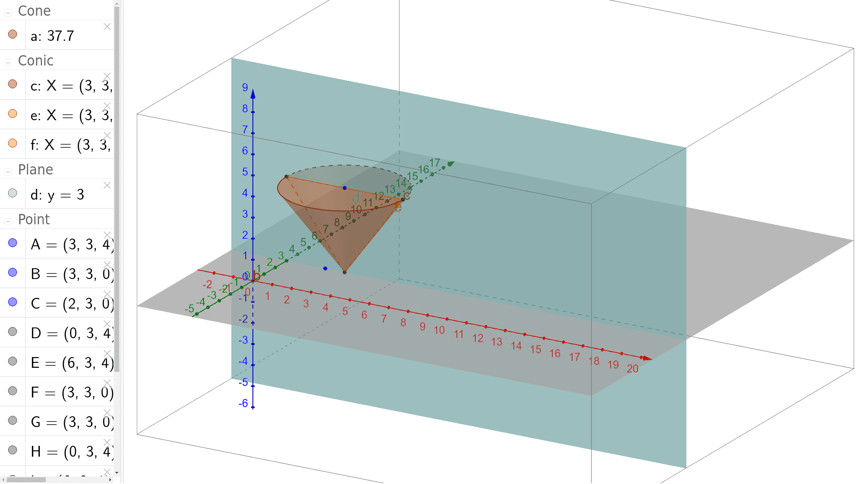
Task: Click the × icon beside point G
Action: 107,413
